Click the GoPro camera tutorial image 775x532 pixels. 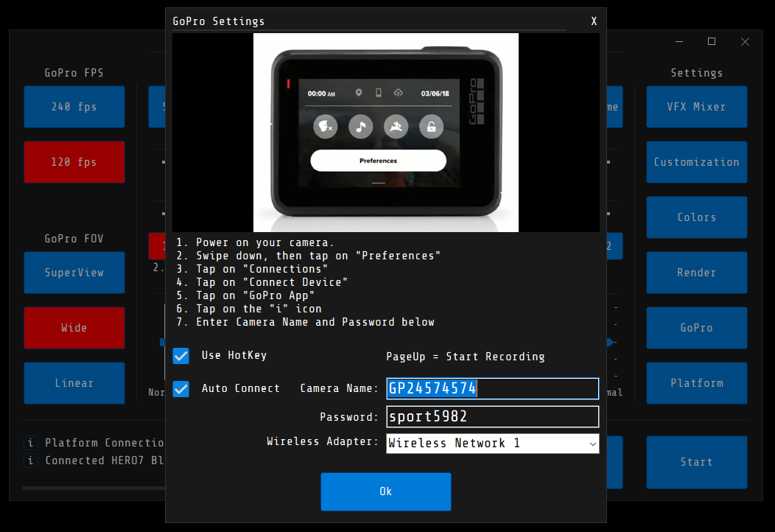click(385, 133)
